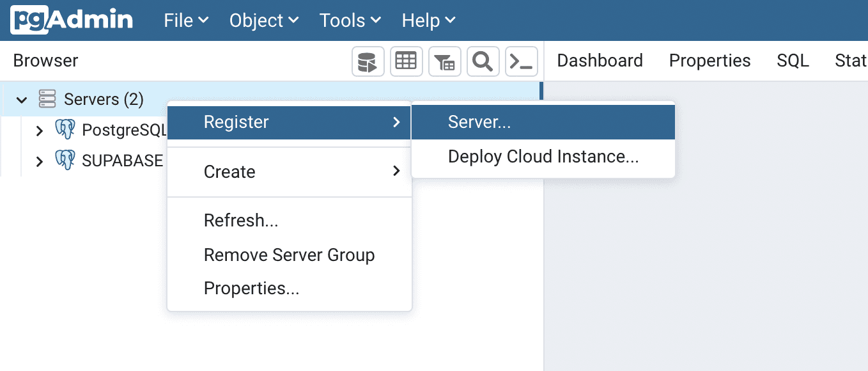The width and height of the screenshot is (868, 371).
Task: Expand the SUPABASE server node
Action: tap(40, 160)
